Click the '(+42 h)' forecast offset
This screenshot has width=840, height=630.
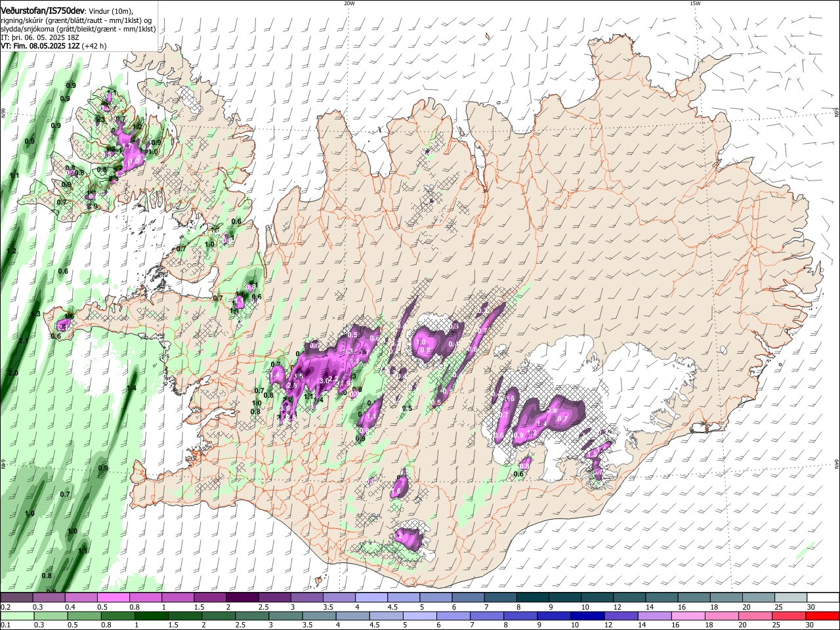tap(94, 46)
